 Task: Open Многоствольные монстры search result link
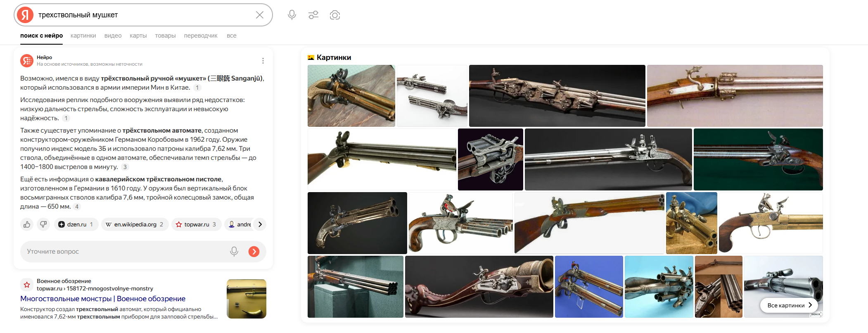[x=103, y=298]
